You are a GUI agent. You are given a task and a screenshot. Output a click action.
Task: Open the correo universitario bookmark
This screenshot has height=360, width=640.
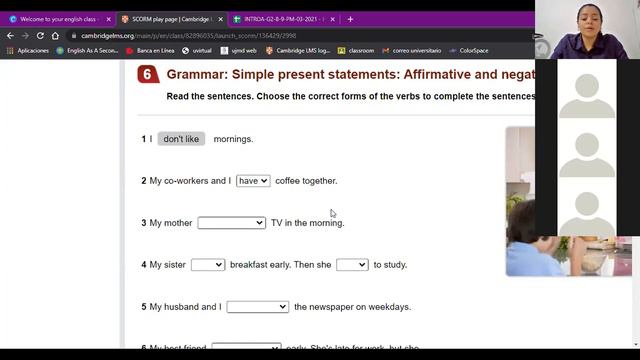pyautogui.click(x=412, y=51)
